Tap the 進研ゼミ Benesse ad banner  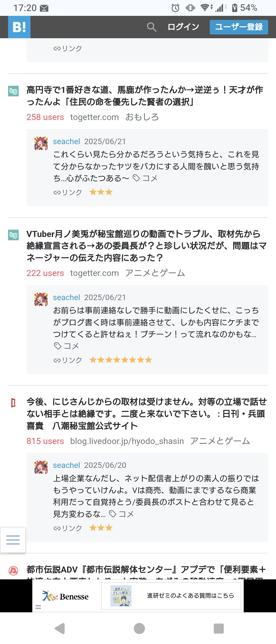point(138,596)
